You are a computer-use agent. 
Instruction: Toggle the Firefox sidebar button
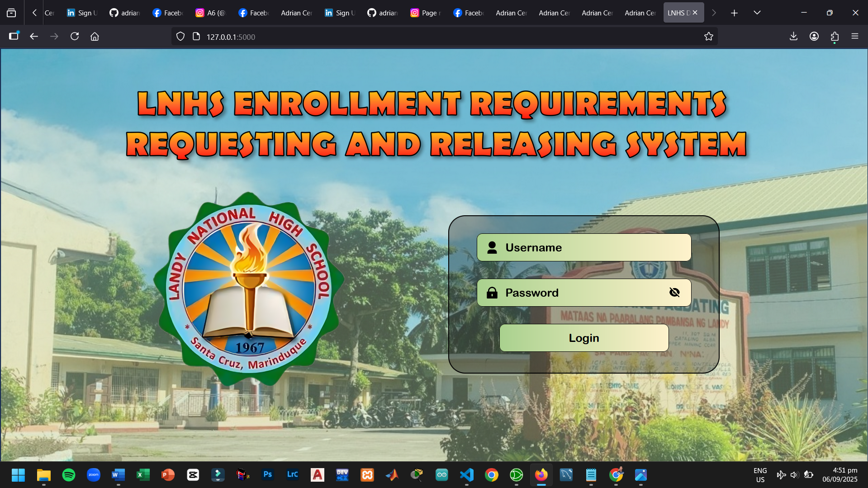click(x=14, y=37)
